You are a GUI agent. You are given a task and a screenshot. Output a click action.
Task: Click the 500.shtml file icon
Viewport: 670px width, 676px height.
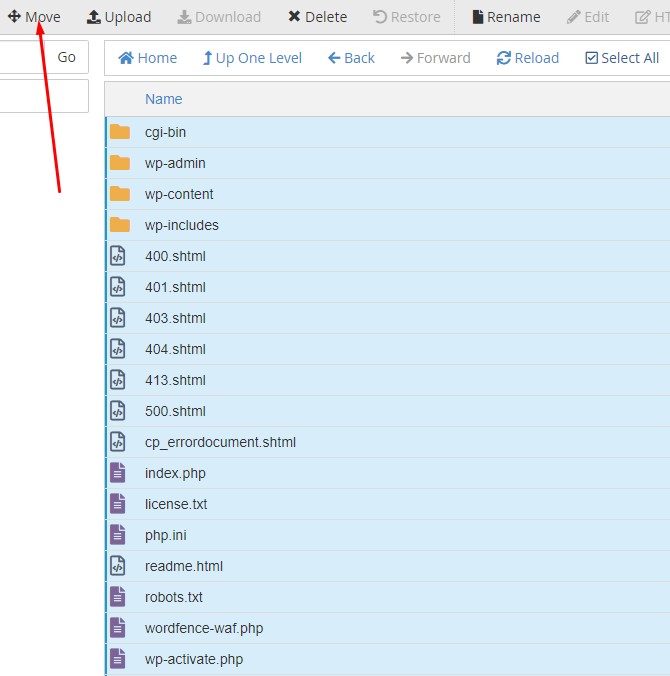point(118,411)
